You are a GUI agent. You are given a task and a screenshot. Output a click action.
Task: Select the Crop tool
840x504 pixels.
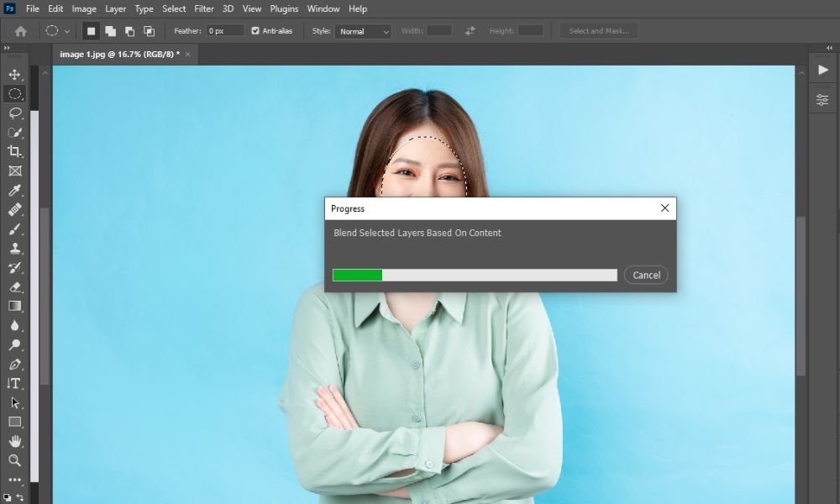(x=14, y=151)
